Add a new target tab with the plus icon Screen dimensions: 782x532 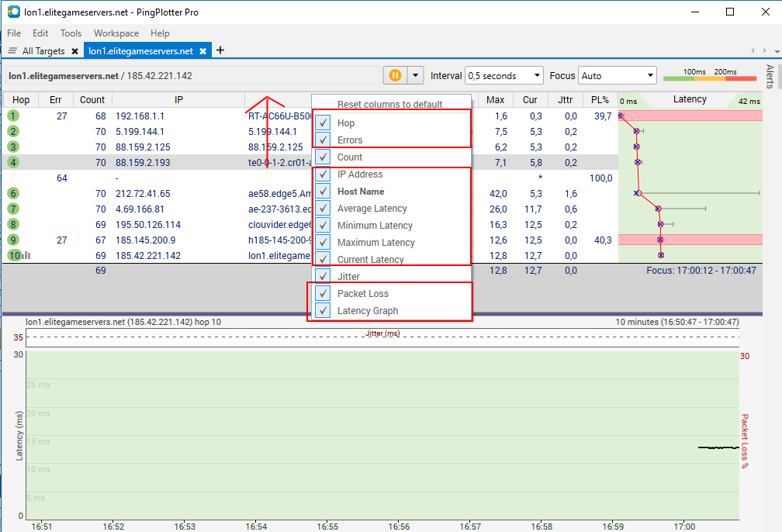[221, 50]
